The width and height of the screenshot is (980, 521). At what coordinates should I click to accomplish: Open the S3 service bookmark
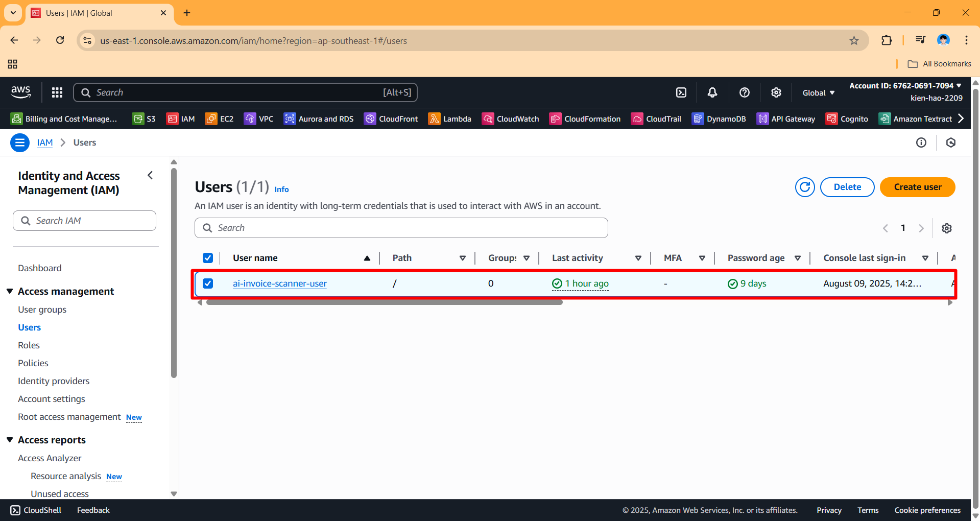tap(144, 119)
